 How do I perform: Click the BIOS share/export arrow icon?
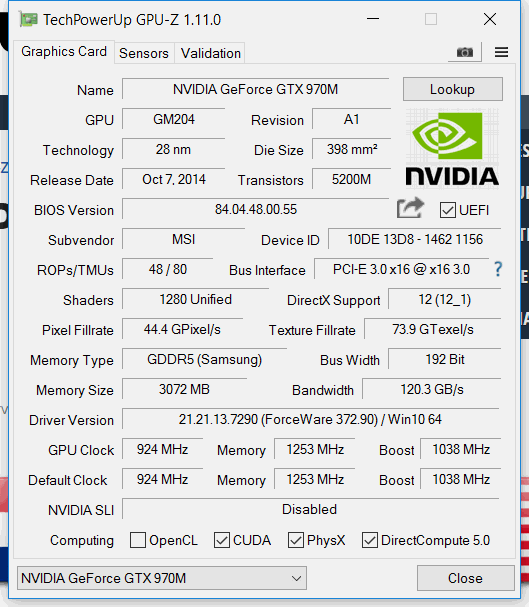tap(410, 207)
